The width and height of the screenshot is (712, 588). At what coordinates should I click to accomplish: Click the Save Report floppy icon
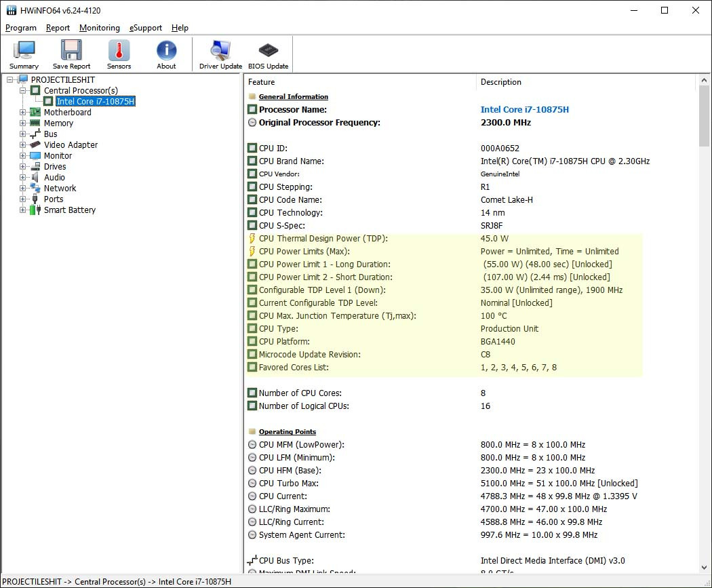(x=71, y=50)
